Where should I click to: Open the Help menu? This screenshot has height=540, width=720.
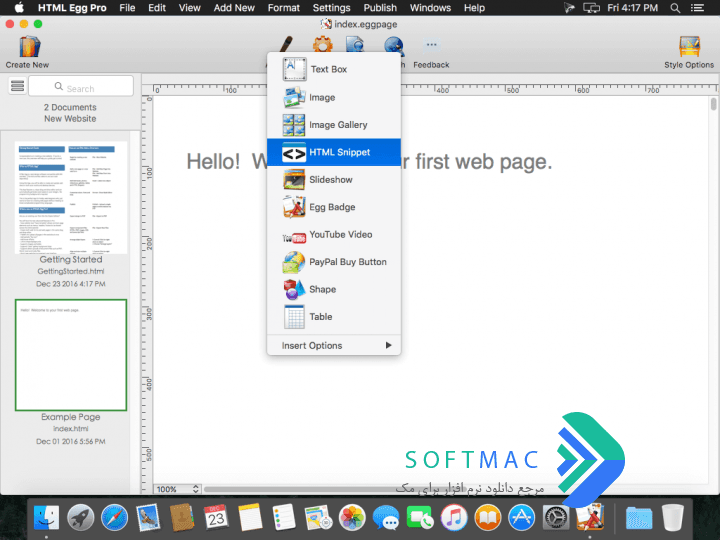click(x=474, y=8)
